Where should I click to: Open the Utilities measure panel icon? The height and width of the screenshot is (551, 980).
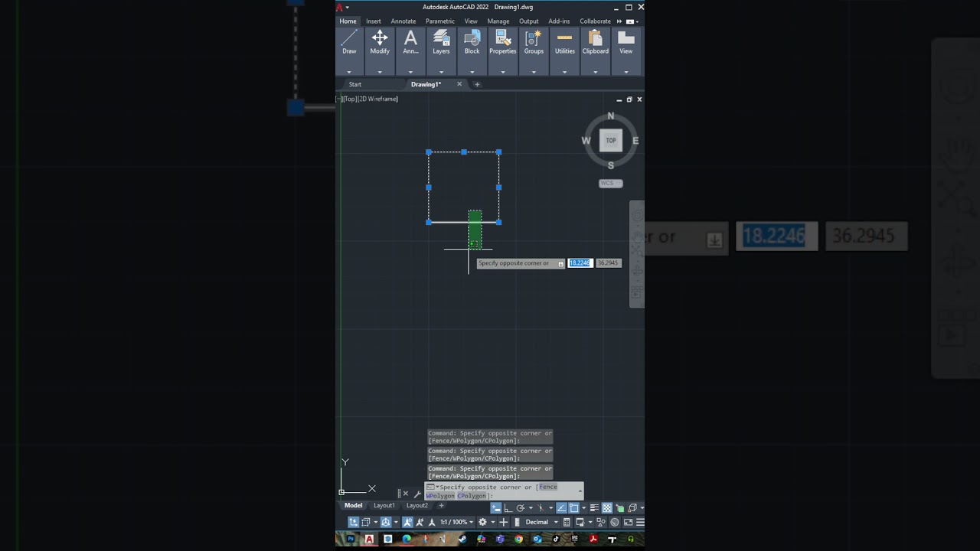pos(564,38)
